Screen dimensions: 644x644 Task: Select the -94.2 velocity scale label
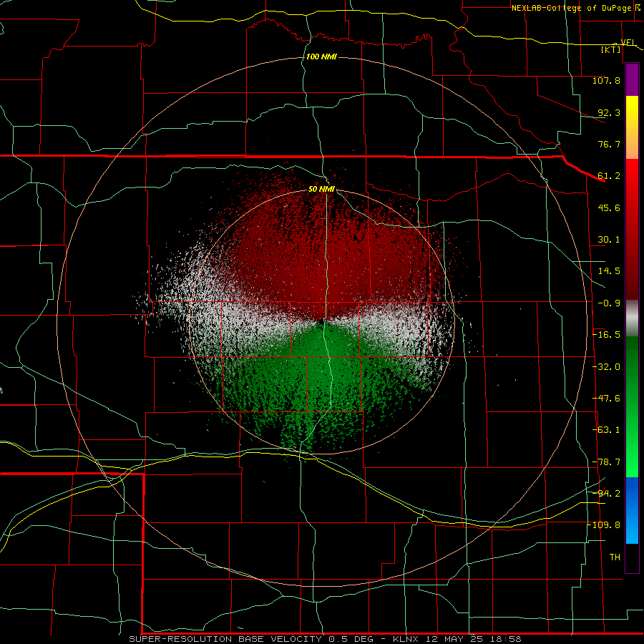(x=606, y=494)
